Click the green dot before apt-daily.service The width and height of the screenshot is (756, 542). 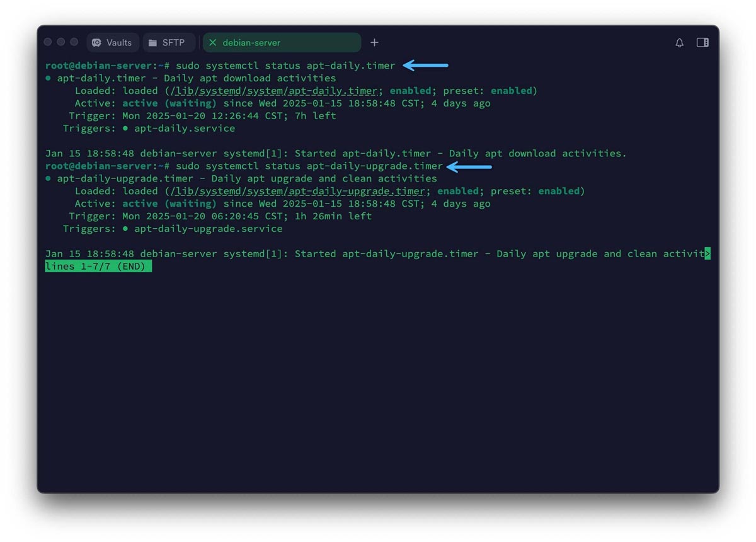click(126, 129)
